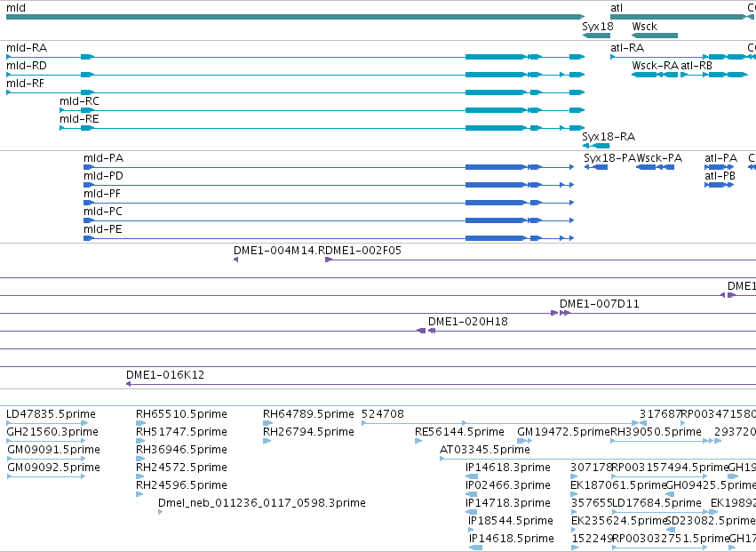Select the Wsck-RA transcript
This screenshot has height=552, width=756.
[655, 75]
